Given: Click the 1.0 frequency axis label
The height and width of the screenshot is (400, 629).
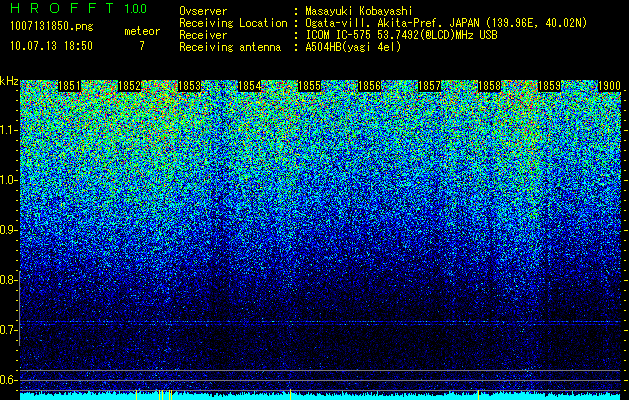Looking at the screenshot, I should (8, 180).
